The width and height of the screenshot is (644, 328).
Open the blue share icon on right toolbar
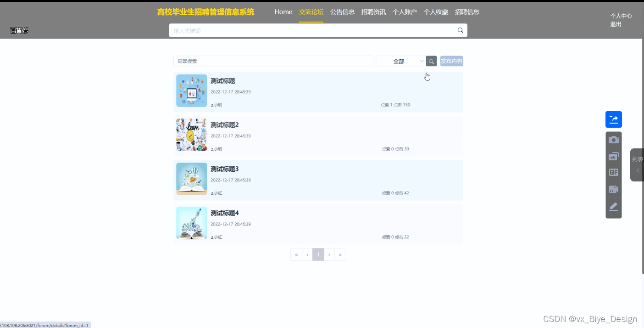point(614,119)
